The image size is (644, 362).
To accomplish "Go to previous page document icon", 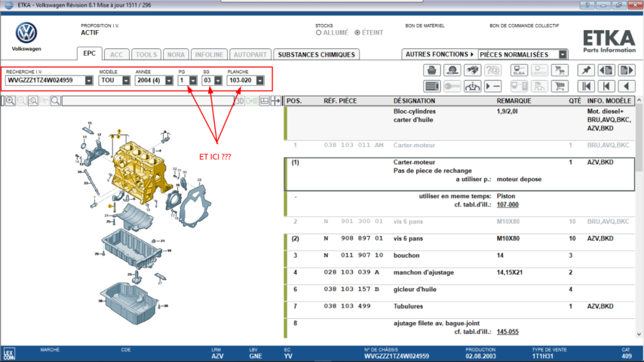I will click(606, 70).
